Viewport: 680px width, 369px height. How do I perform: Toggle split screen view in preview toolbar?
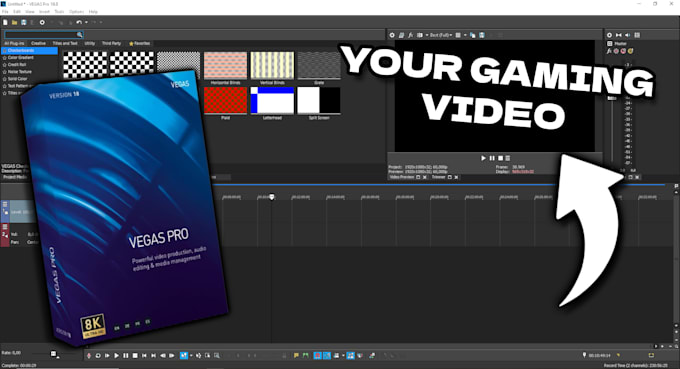(x=420, y=35)
